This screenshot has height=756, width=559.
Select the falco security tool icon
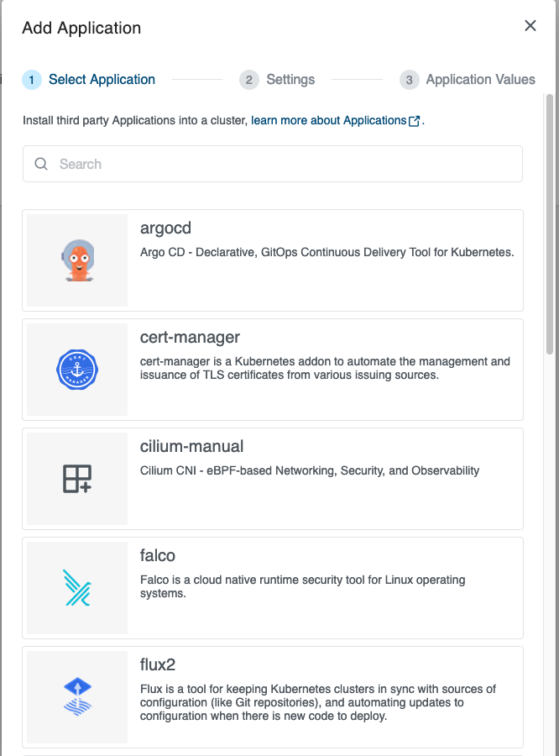click(x=76, y=588)
